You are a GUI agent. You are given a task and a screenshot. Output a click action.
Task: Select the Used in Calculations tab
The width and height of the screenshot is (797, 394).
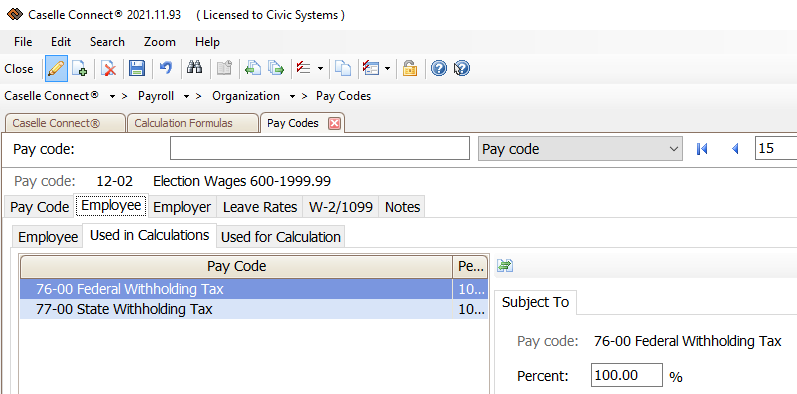coord(149,235)
